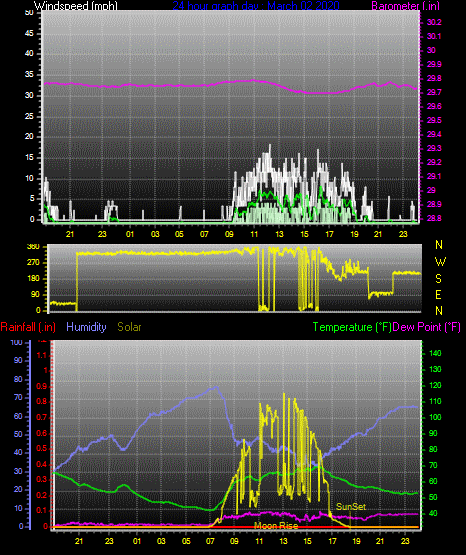
Task: Click the 0.7 rainfall axis value
Action: click(x=42, y=417)
